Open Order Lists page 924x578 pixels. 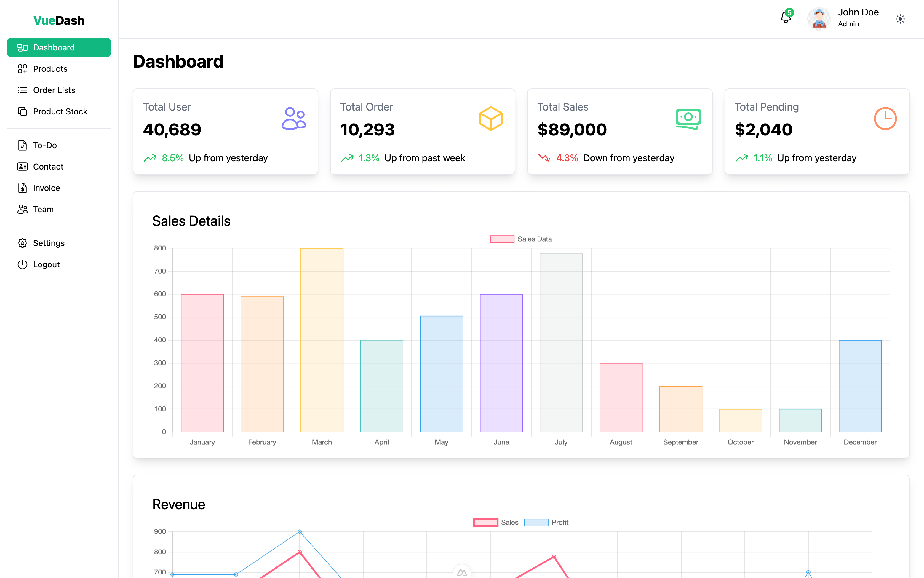(59, 90)
